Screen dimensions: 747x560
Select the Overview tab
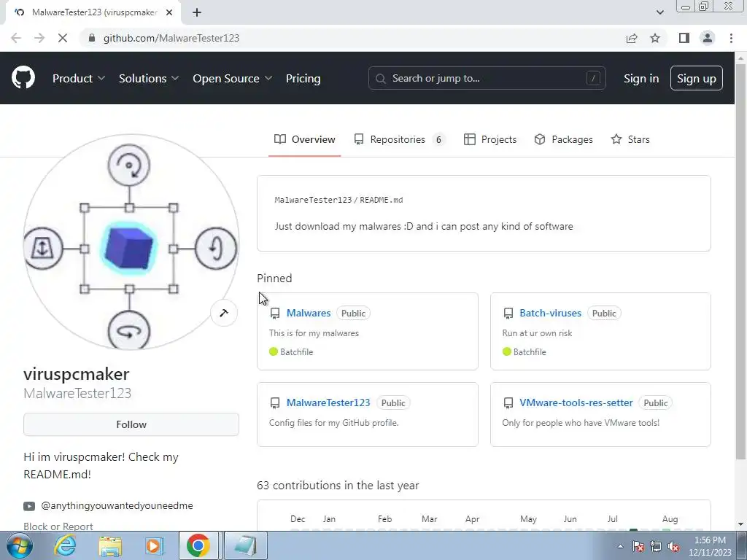pos(304,139)
